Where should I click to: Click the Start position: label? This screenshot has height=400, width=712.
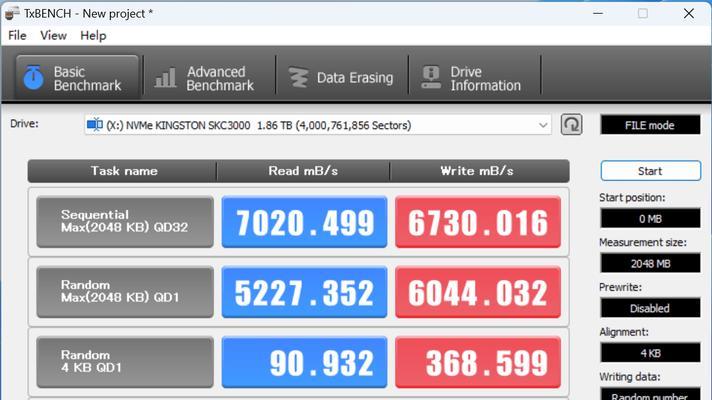pos(632,198)
